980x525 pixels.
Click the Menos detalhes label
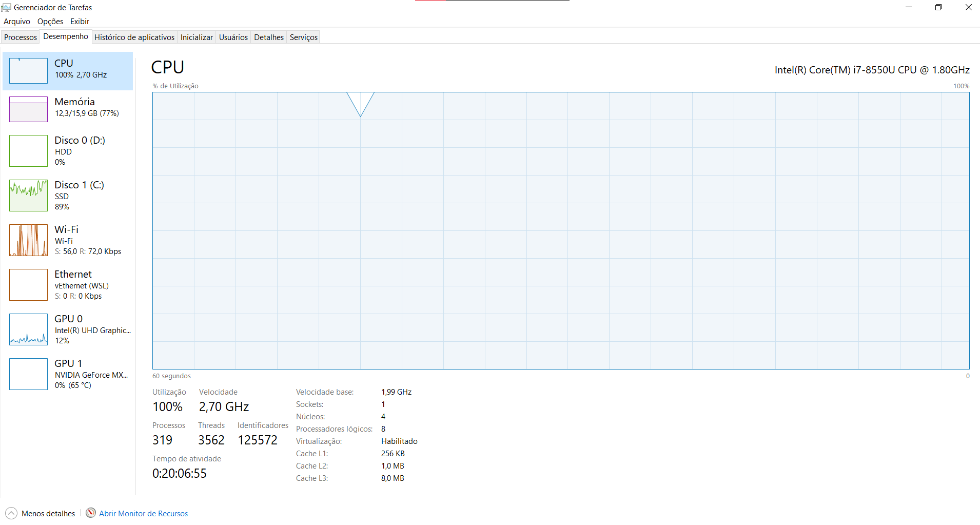[48, 514]
